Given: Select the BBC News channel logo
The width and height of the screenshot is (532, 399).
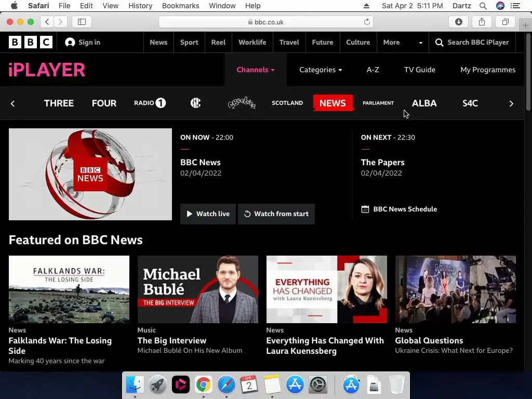Looking at the screenshot, I should [x=333, y=103].
